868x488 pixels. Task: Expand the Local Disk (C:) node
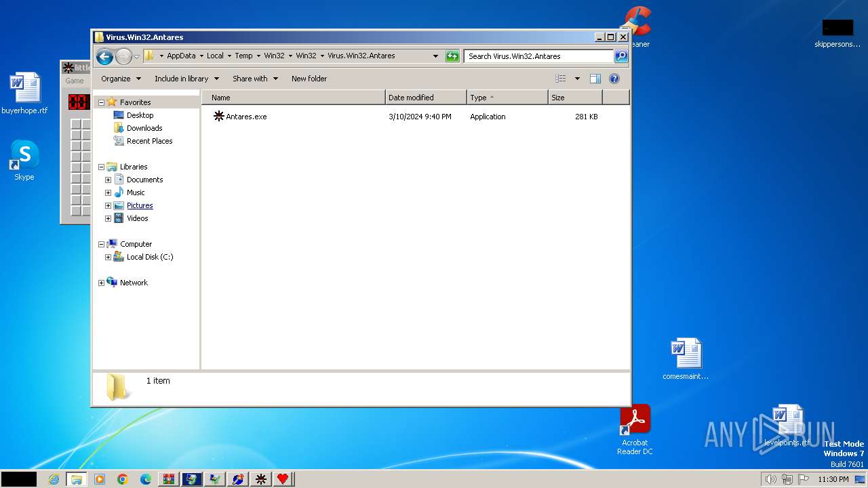click(108, 257)
